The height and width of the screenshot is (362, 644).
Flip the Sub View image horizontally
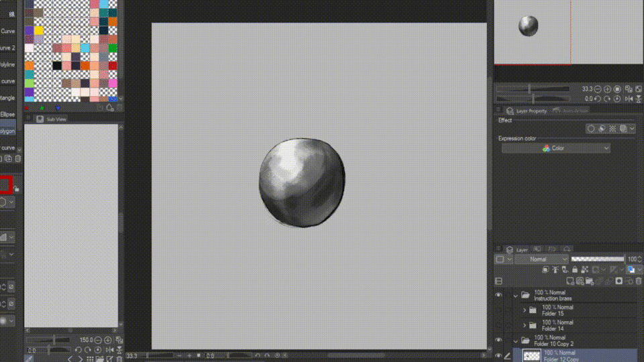pyautogui.click(x=109, y=350)
